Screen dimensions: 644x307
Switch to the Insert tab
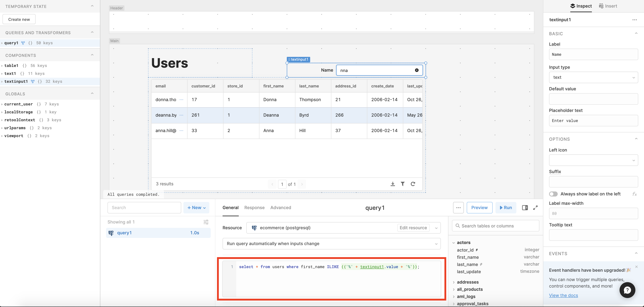608,6
